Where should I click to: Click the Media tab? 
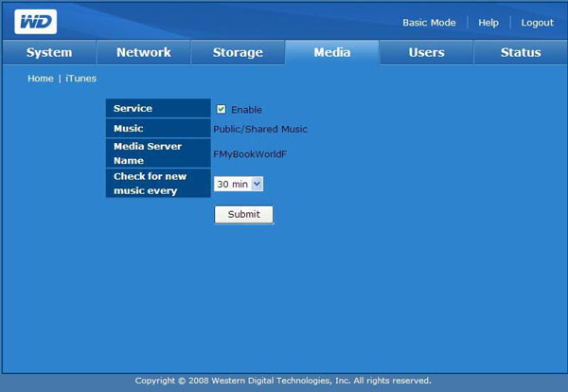point(331,53)
